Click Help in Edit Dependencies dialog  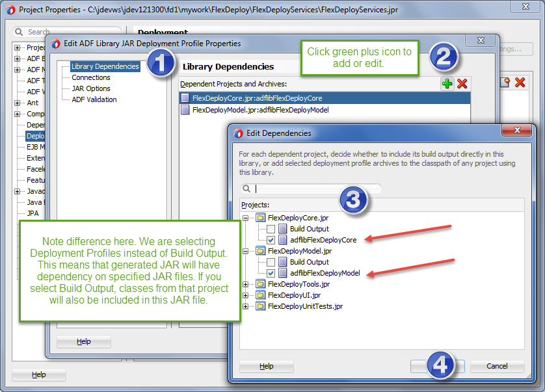267,366
